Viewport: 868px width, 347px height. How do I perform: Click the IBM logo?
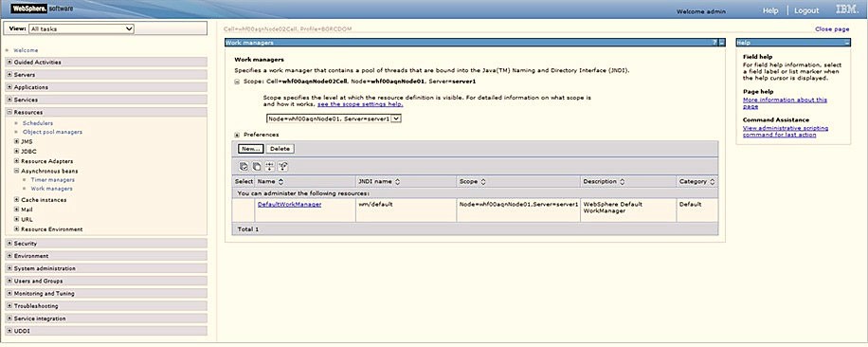point(847,9)
